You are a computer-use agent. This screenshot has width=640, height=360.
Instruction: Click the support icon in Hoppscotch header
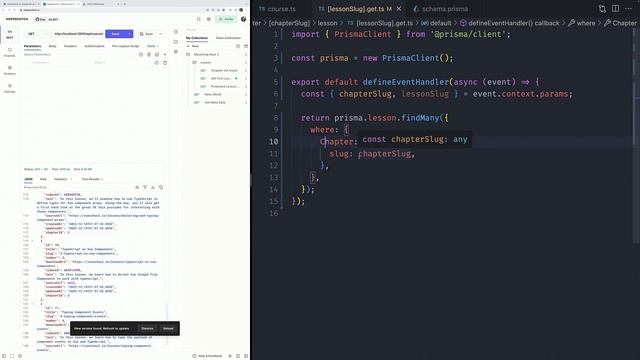tap(209, 19)
